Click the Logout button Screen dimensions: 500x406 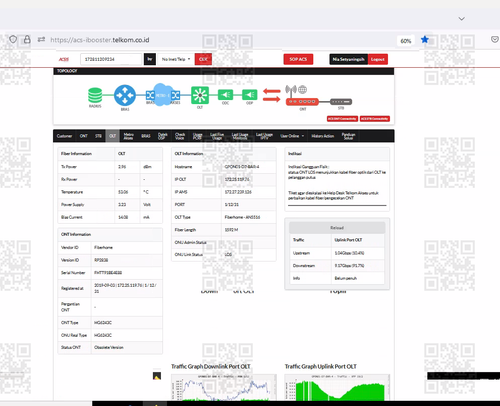click(x=378, y=59)
